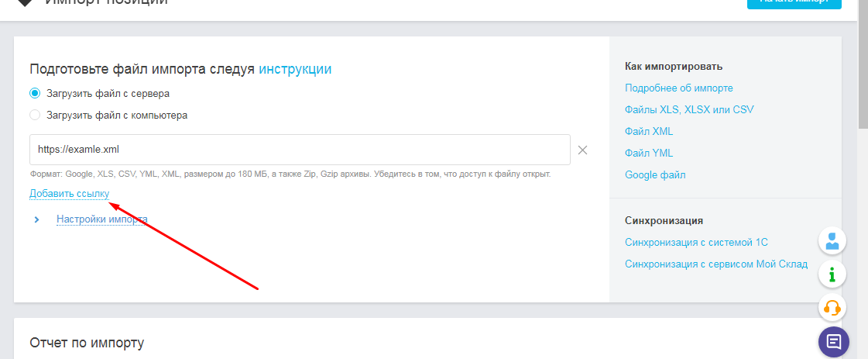This screenshot has height=359, width=868.
Task: Open the purple chat widget icon
Action: point(833,341)
